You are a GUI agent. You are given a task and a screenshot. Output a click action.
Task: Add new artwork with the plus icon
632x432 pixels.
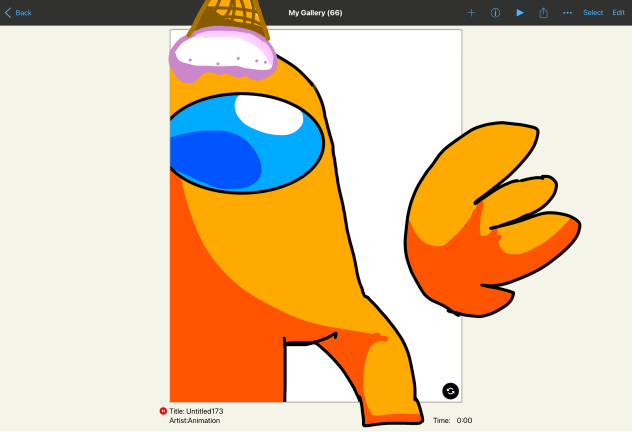[x=471, y=13]
